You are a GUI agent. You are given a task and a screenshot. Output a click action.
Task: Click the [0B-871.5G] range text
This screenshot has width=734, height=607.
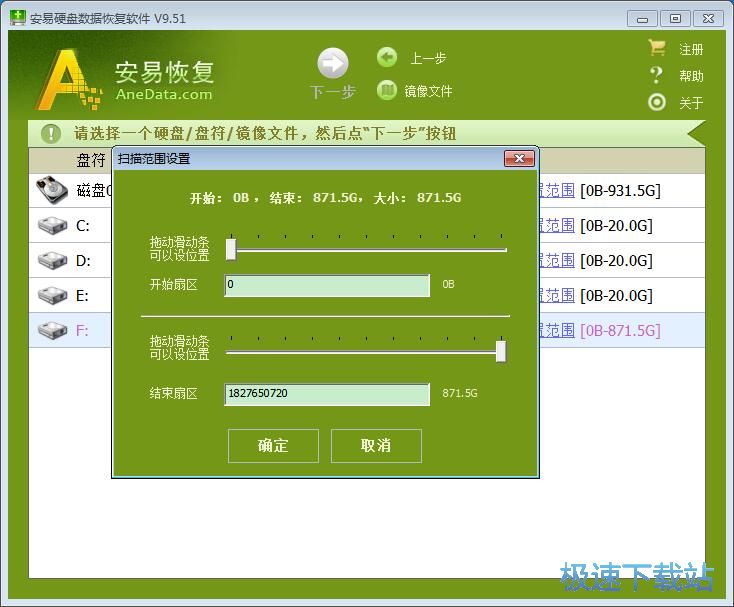pos(620,331)
